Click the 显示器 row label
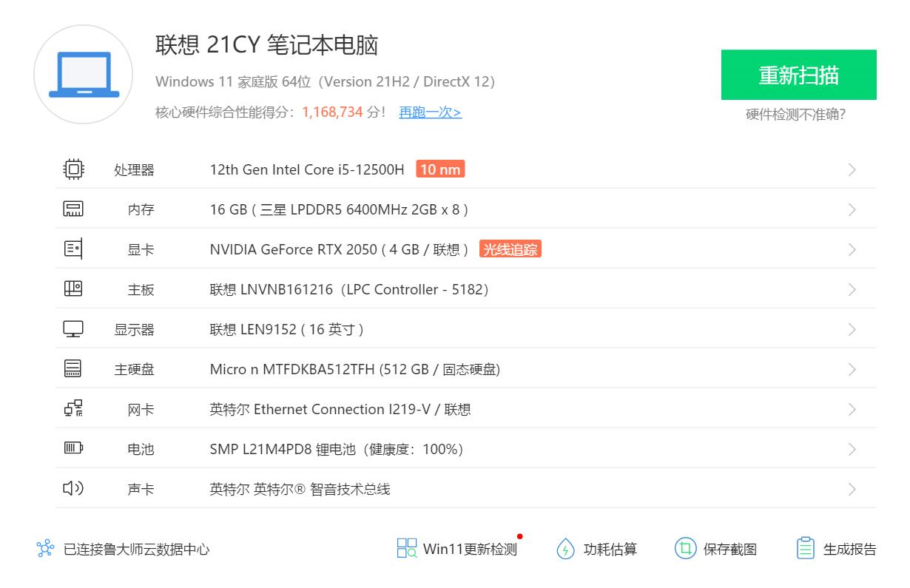The image size is (910, 588). 134,330
